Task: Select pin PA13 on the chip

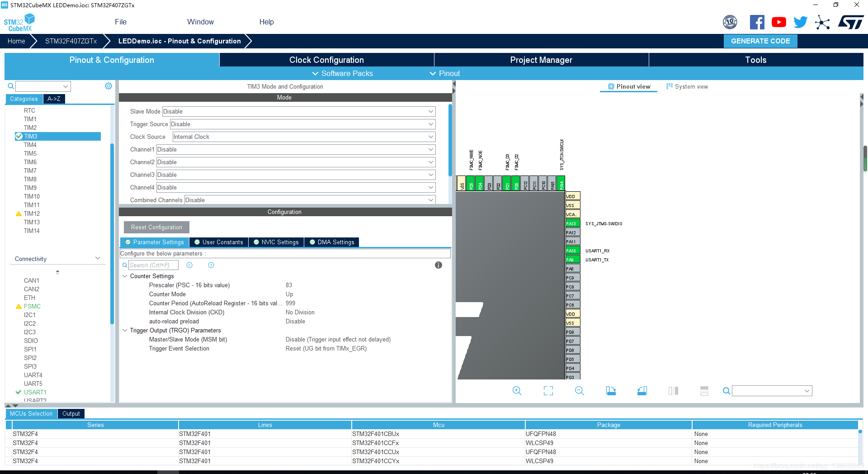Action: 573,223
